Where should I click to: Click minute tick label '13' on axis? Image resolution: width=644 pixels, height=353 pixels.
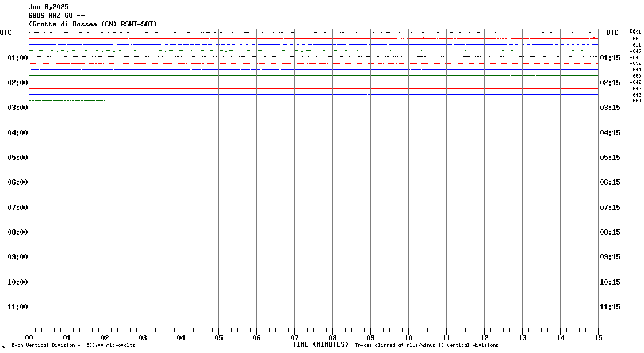(523, 338)
